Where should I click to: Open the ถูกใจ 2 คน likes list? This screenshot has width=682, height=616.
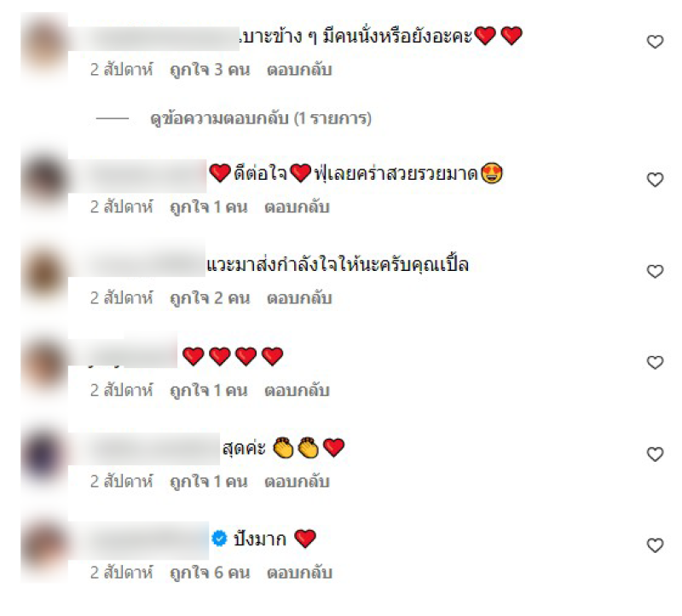[210, 298]
